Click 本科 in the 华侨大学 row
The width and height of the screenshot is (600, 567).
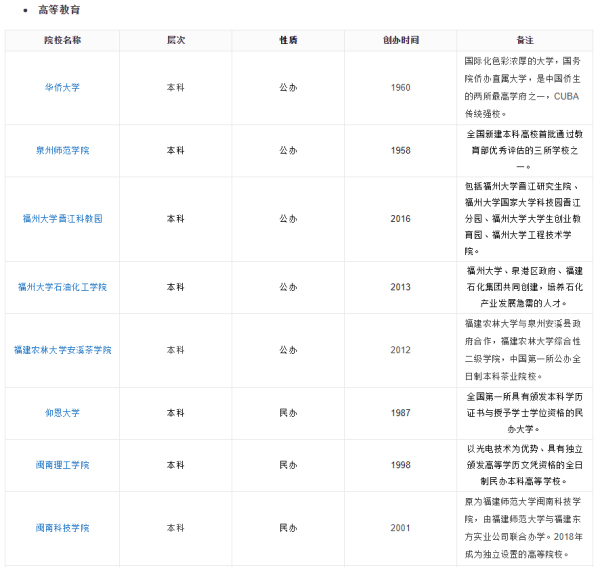[x=176, y=88]
